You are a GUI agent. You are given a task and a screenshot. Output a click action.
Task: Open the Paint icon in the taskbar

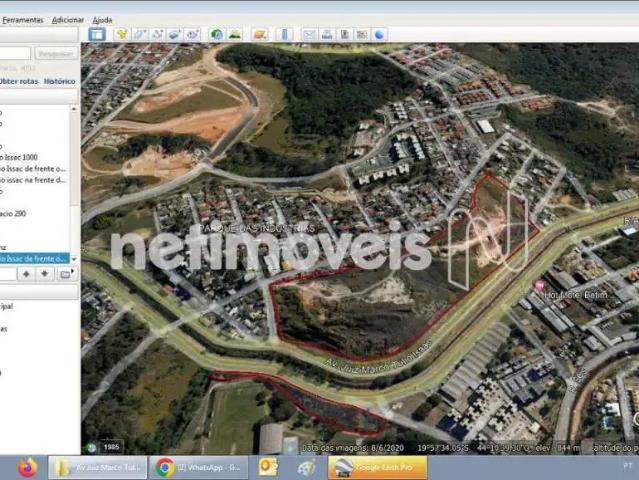coord(306,467)
